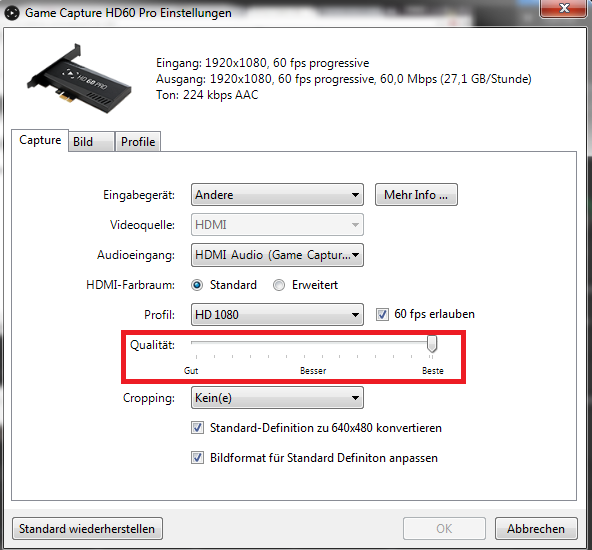
Task: Open the Profile tab
Action: (x=138, y=142)
